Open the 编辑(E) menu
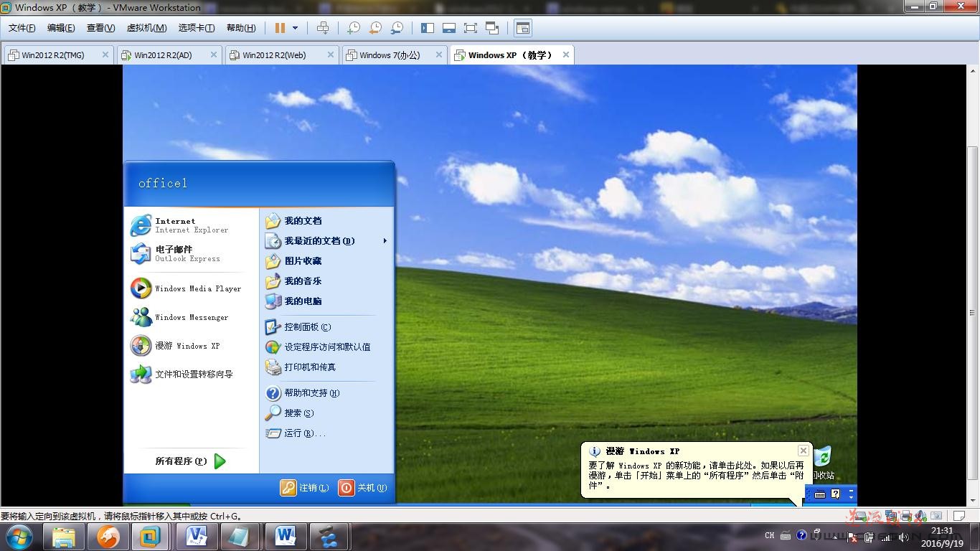This screenshot has height=551, width=980. (61, 28)
